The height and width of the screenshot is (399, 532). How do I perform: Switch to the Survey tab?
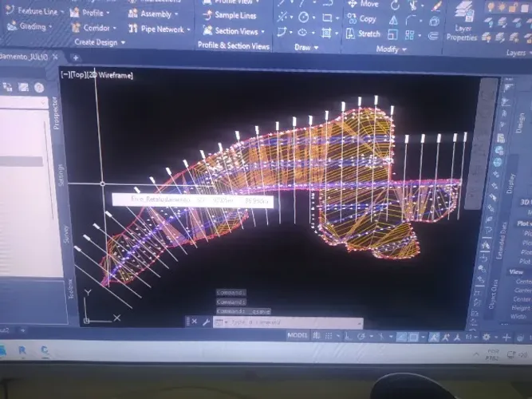pyautogui.click(x=66, y=234)
